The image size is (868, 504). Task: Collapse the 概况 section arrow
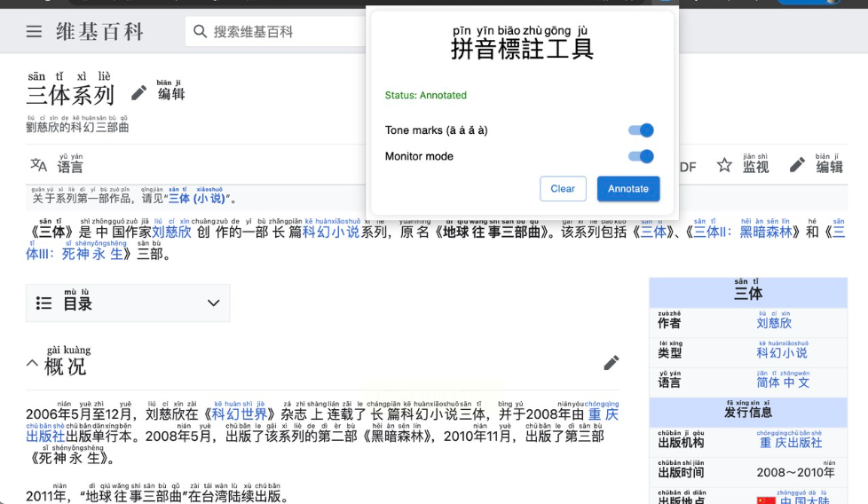click(x=32, y=364)
